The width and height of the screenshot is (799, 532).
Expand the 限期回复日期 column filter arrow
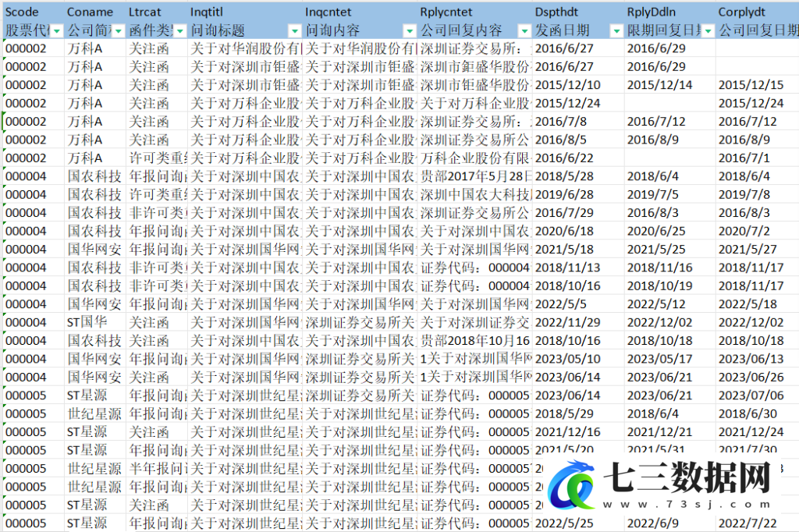(x=708, y=31)
